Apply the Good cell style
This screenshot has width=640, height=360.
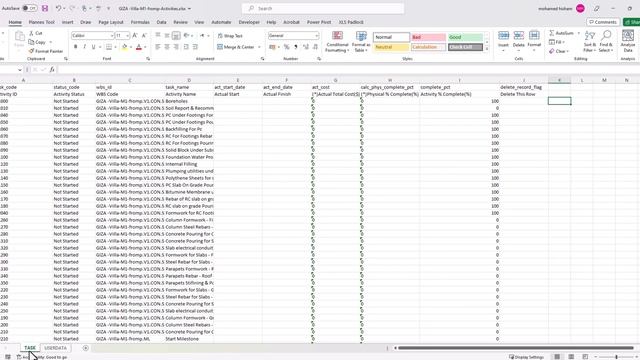465,37
